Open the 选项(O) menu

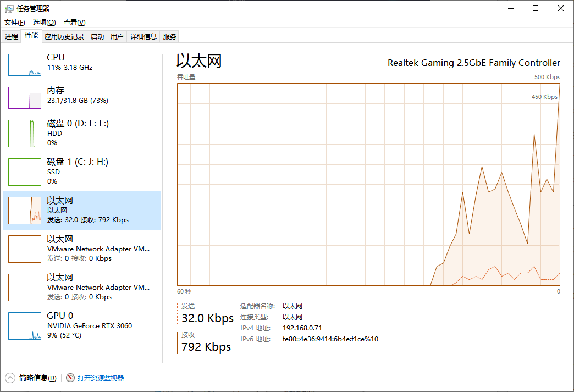click(x=45, y=23)
